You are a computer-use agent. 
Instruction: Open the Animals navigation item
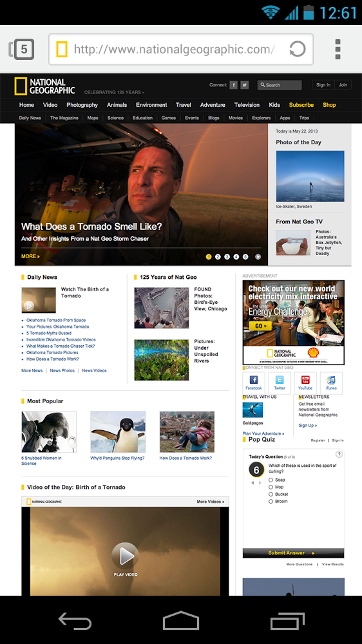(117, 105)
